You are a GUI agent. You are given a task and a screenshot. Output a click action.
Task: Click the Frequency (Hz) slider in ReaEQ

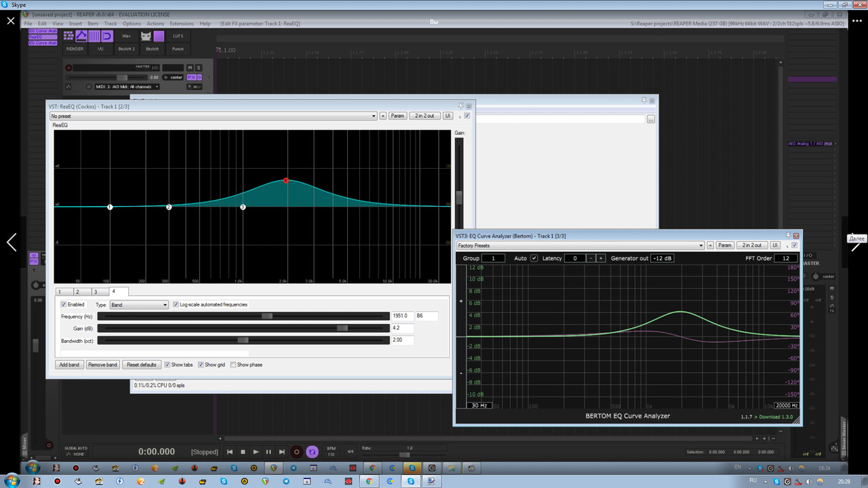pyautogui.click(x=243, y=316)
